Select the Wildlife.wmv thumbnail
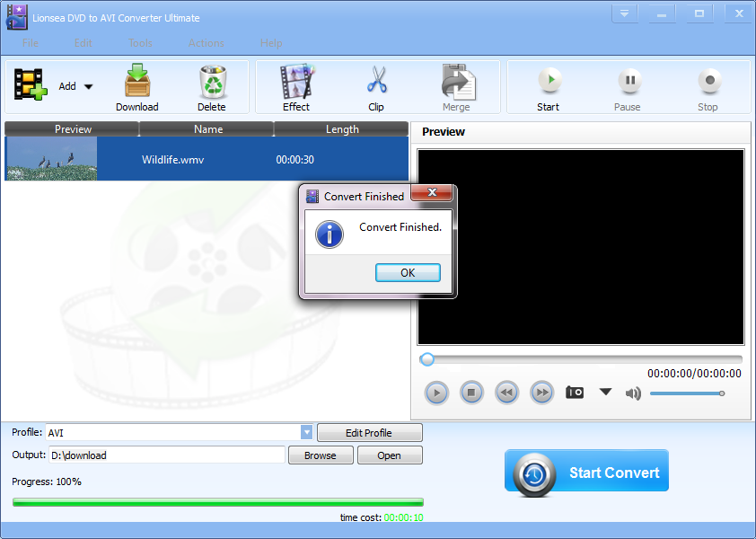The width and height of the screenshot is (756, 539). point(51,159)
